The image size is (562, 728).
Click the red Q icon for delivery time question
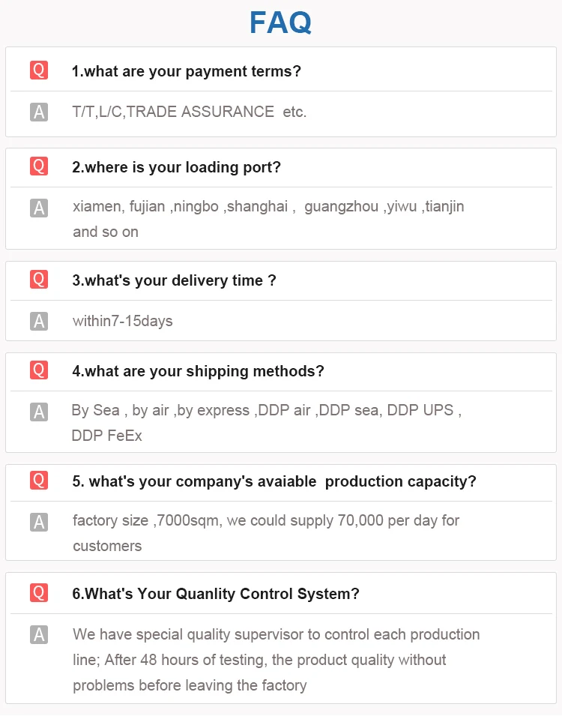pyautogui.click(x=39, y=280)
